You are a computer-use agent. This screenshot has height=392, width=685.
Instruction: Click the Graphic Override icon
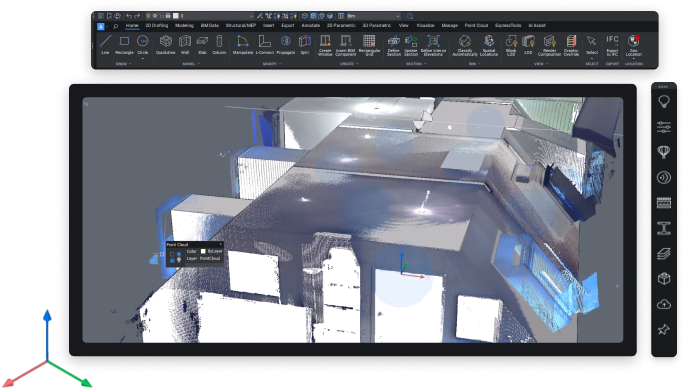tap(571, 45)
